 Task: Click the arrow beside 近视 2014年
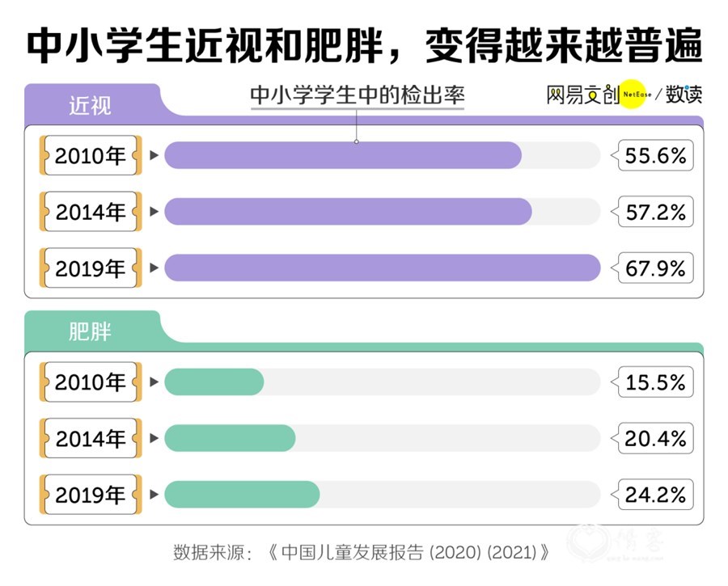(x=154, y=212)
